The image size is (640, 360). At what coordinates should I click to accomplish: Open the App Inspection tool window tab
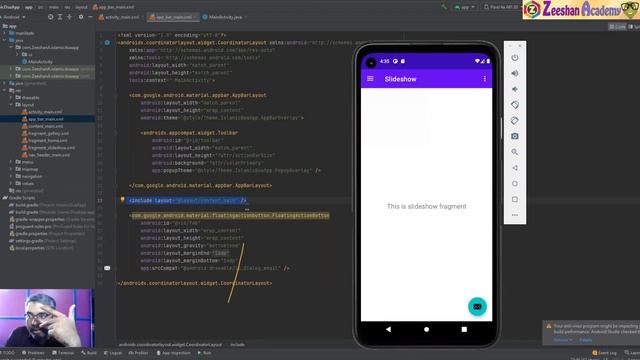(173, 353)
